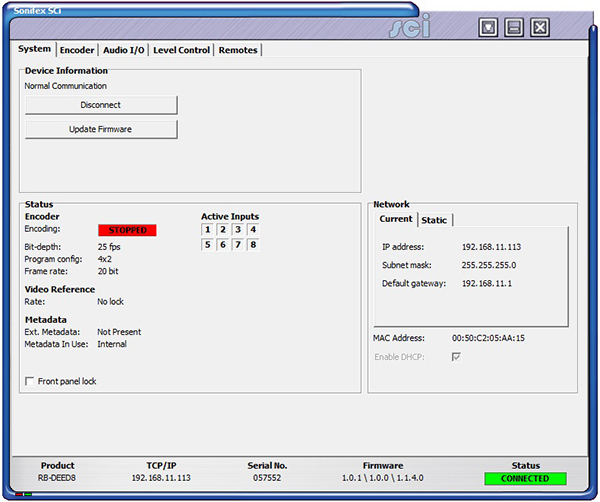Select active input 2
Image resolution: width=600 pixels, height=502 pixels.
pos(223,230)
